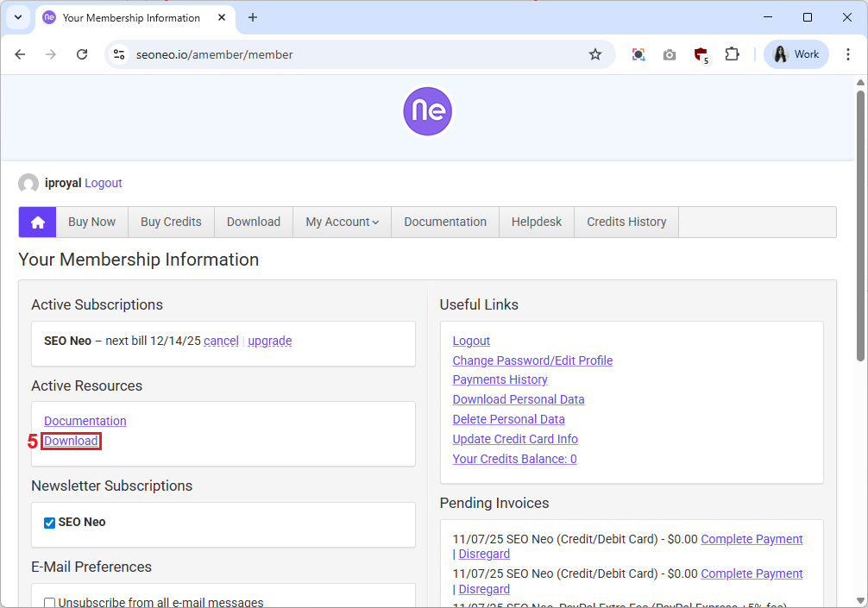Cancel the SEO Neo subscription

click(x=221, y=341)
